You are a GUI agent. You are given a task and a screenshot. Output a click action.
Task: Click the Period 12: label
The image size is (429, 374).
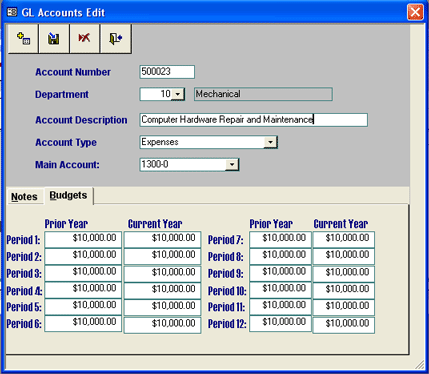(x=227, y=324)
